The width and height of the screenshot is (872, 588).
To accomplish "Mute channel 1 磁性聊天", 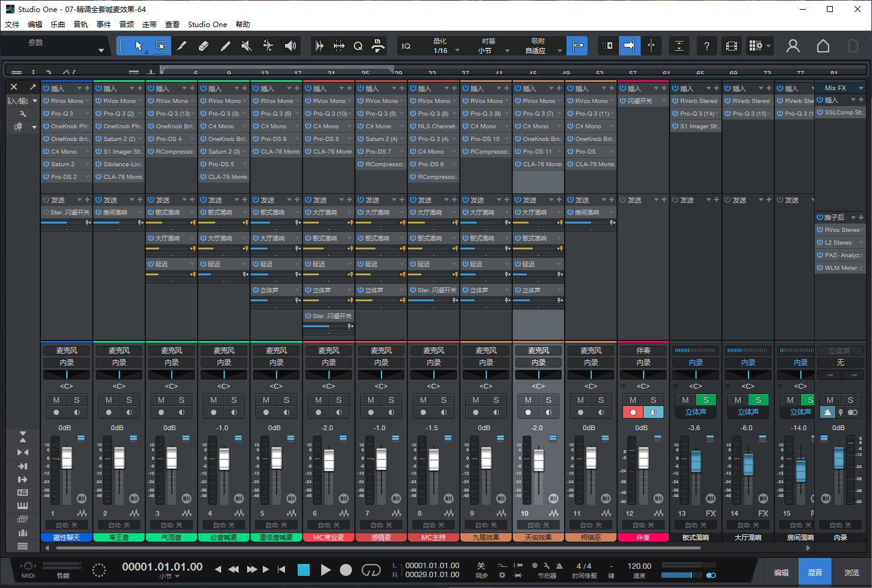I will coord(57,400).
